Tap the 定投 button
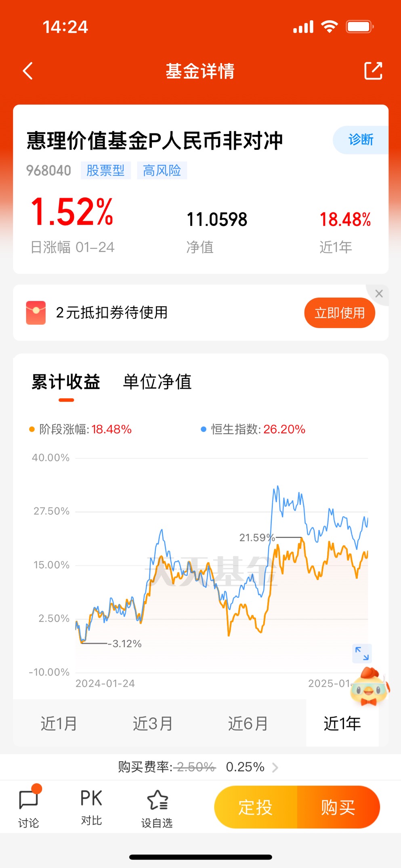The image size is (401, 868). tap(256, 807)
